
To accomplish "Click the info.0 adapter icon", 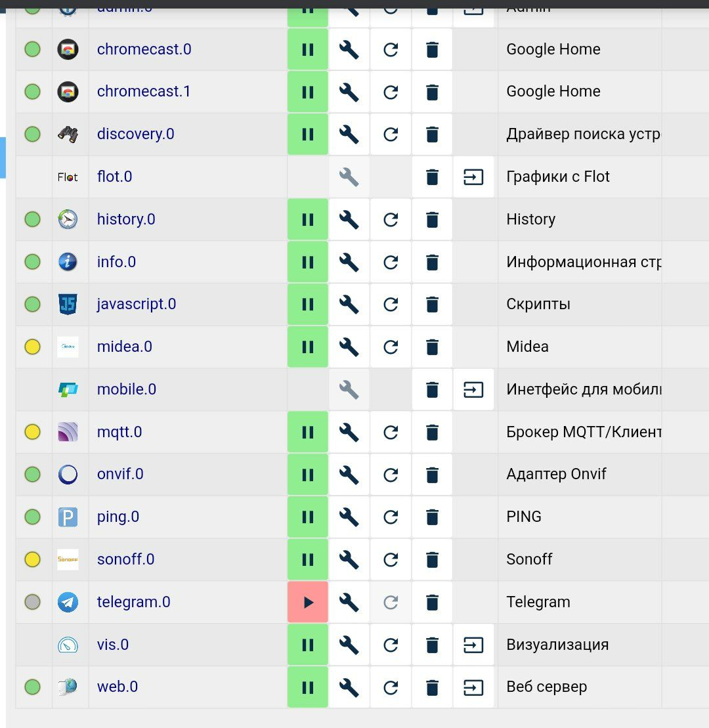I will (68, 262).
